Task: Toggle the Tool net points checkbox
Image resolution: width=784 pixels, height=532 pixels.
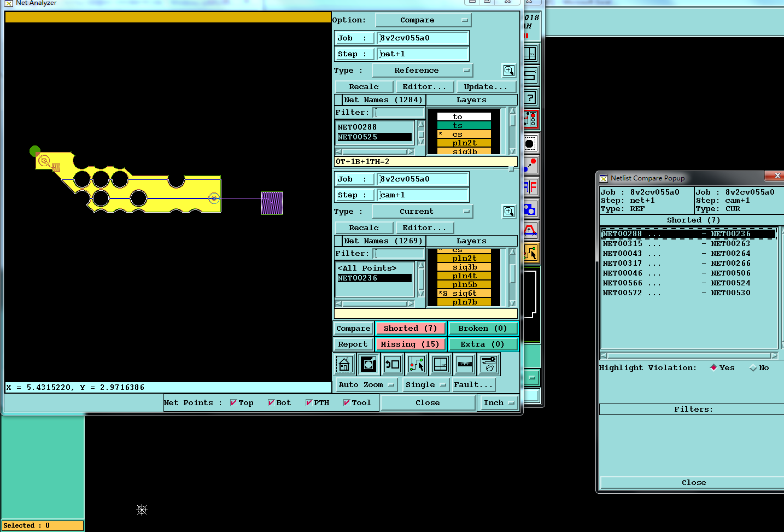Action: pyautogui.click(x=347, y=403)
